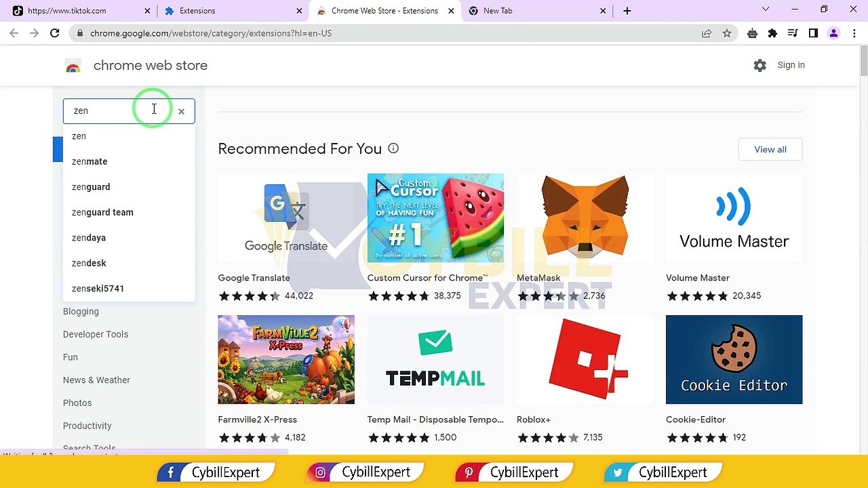
Task: Select the Developer Tools category
Action: [x=96, y=334]
